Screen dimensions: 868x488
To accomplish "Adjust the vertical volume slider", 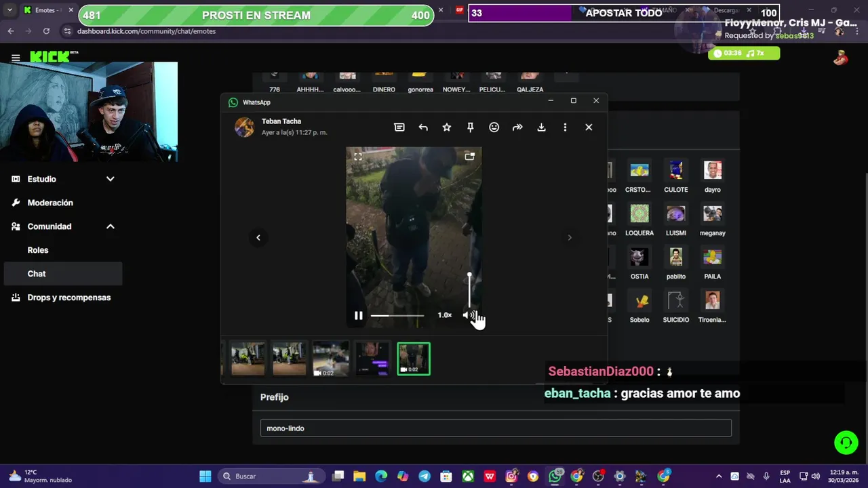I will 469,290.
